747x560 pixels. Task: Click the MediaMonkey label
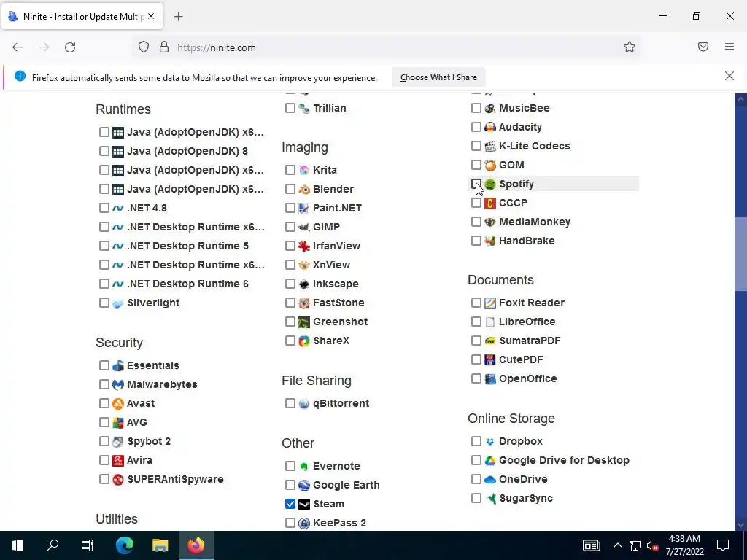(x=535, y=222)
